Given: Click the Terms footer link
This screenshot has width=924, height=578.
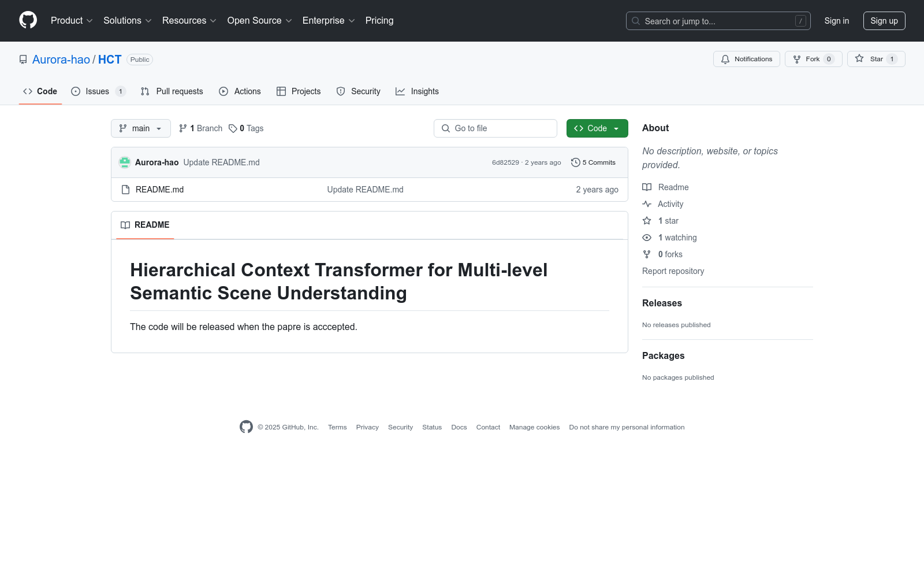Looking at the screenshot, I should click(x=337, y=427).
